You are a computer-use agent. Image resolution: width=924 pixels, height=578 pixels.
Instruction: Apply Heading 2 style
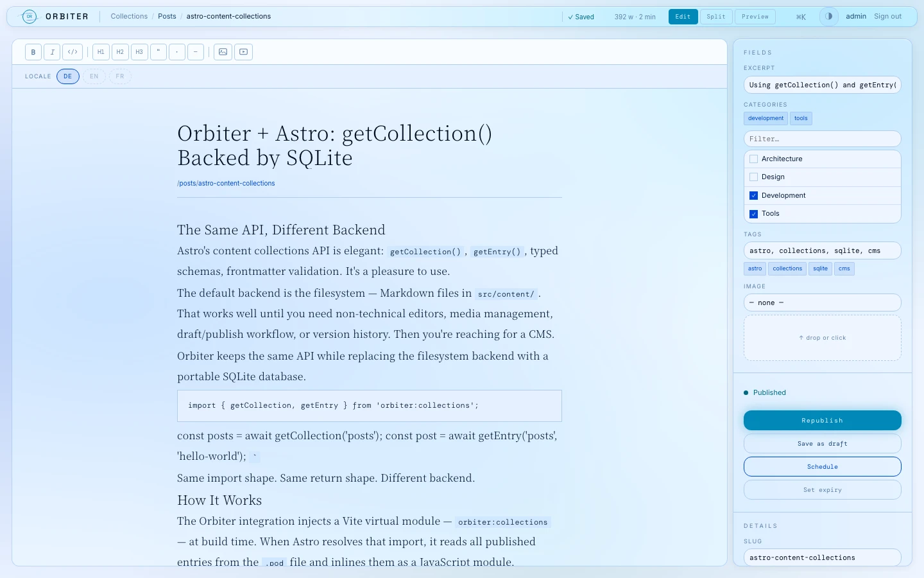click(x=120, y=52)
